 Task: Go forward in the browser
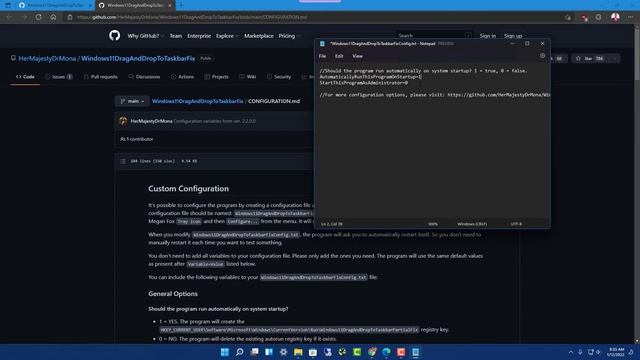pos(24,17)
